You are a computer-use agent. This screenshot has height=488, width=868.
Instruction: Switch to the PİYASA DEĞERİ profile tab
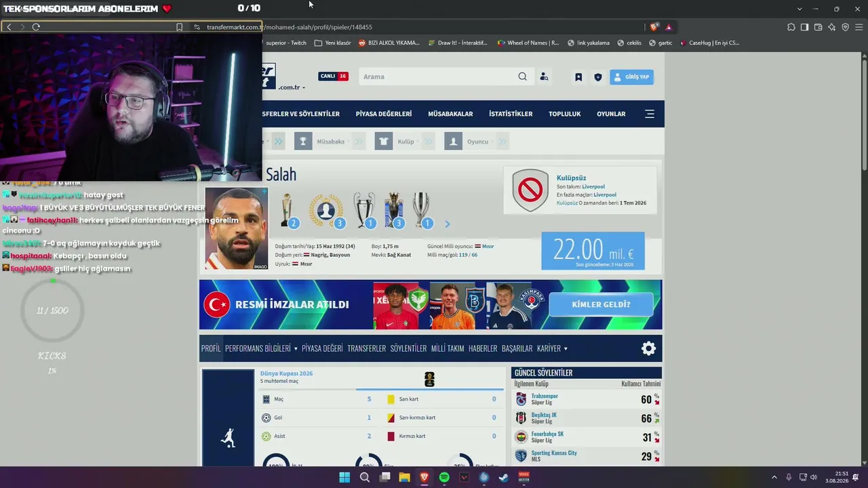[x=322, y=348]
